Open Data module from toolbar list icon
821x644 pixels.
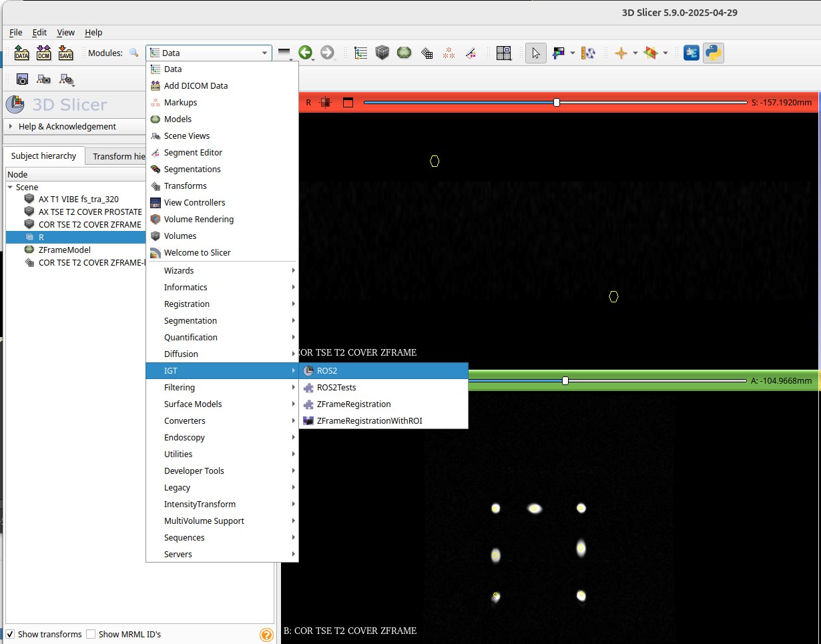click(360, 53)
